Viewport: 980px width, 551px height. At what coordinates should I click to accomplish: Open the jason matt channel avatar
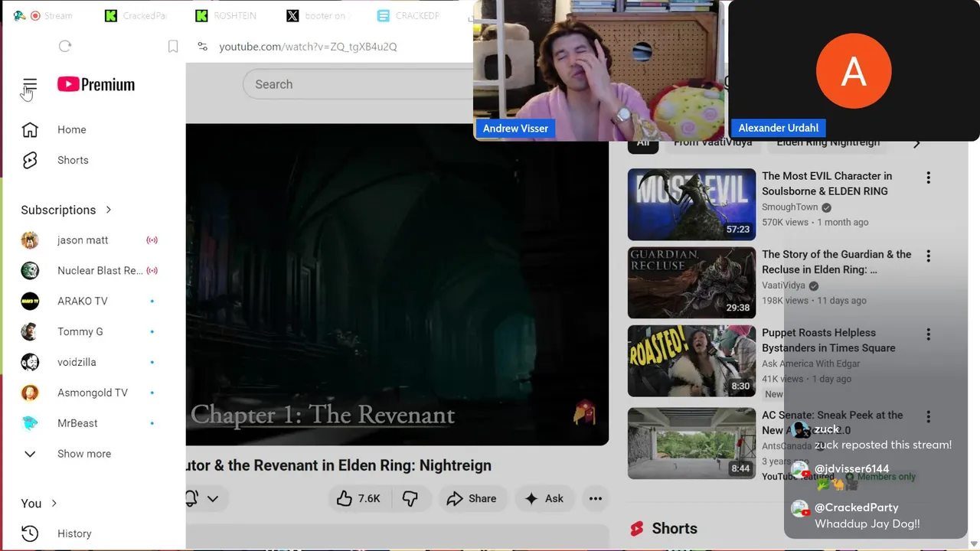[30, 240]
